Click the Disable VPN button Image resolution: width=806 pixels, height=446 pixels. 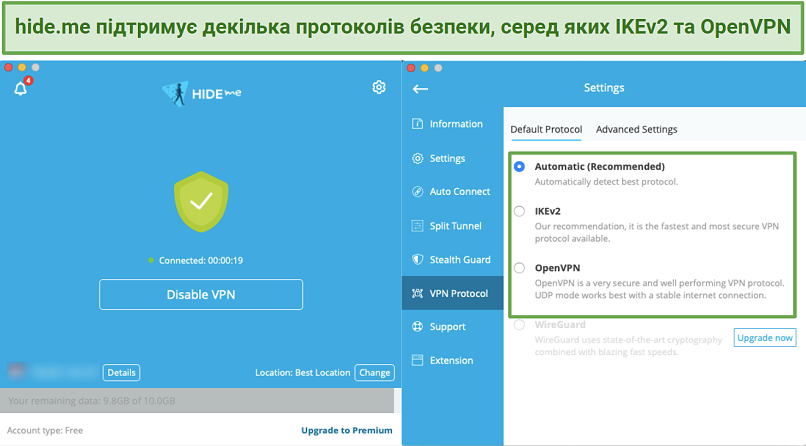pyautogui.click(x=201, y=294)
